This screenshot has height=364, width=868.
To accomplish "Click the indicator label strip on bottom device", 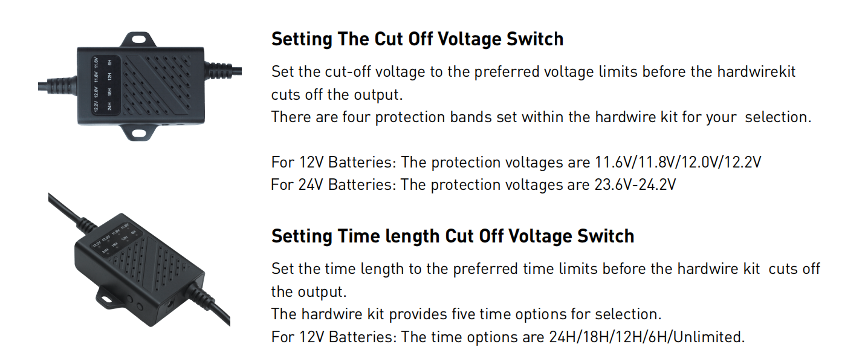I will click(117, 240).
